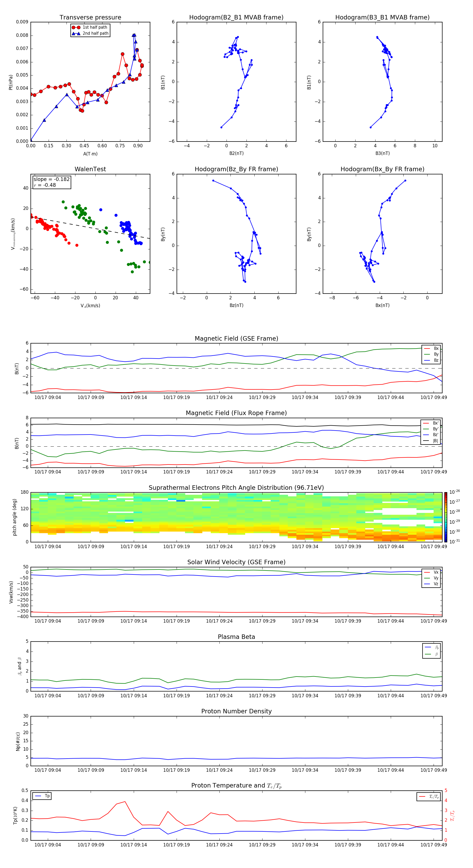Click the 'Np(#/cc)' axis label
The width and height of the screenshot is (473, 868).
click(18, 741)
